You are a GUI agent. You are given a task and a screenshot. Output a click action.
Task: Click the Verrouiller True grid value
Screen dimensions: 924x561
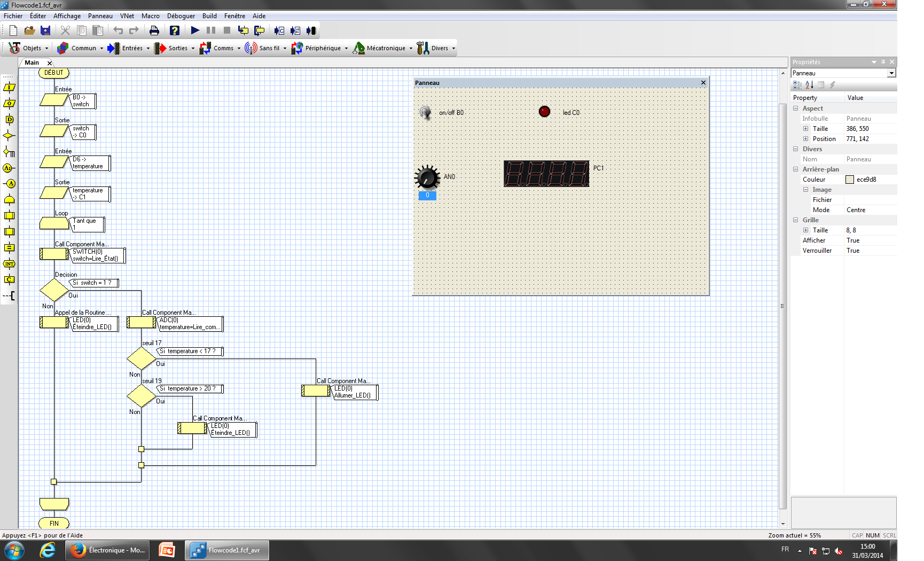(853, 251)
